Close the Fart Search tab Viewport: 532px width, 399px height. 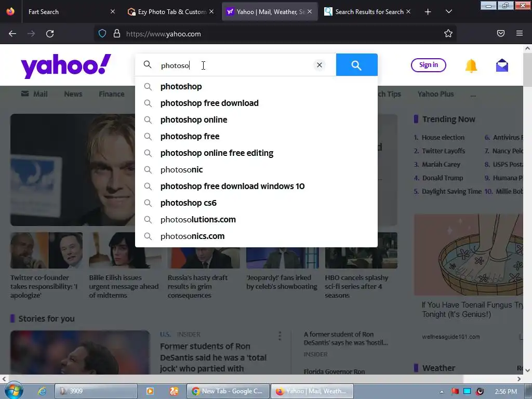pyautogui.click(x=113, y=11)
